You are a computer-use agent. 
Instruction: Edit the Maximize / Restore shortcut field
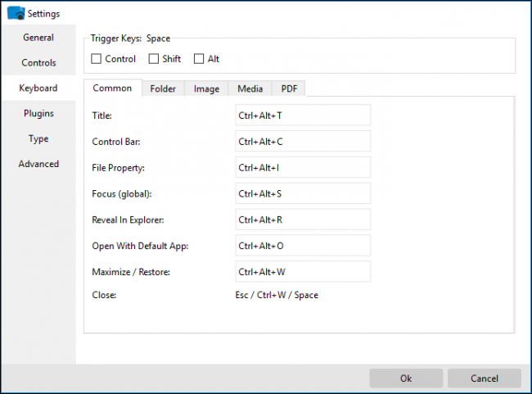click(x=302, y=271)
